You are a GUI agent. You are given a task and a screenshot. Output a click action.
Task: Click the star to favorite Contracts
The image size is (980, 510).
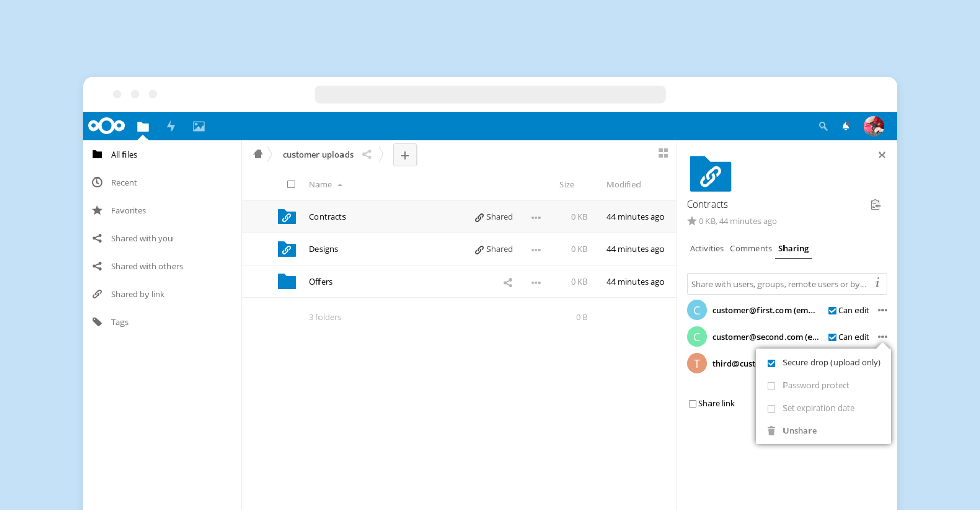(692, 221)
